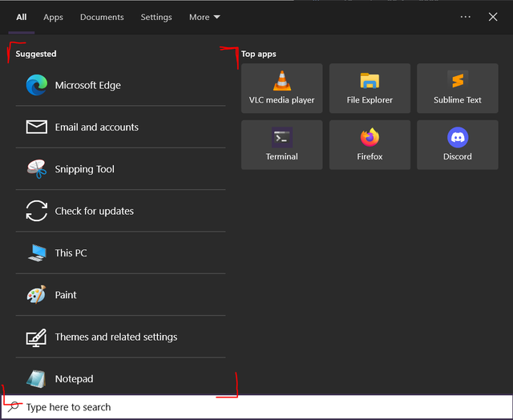Click the Themes and related settings icon
Viewport: 513px width, 420px height.
(x=36, y=337)
